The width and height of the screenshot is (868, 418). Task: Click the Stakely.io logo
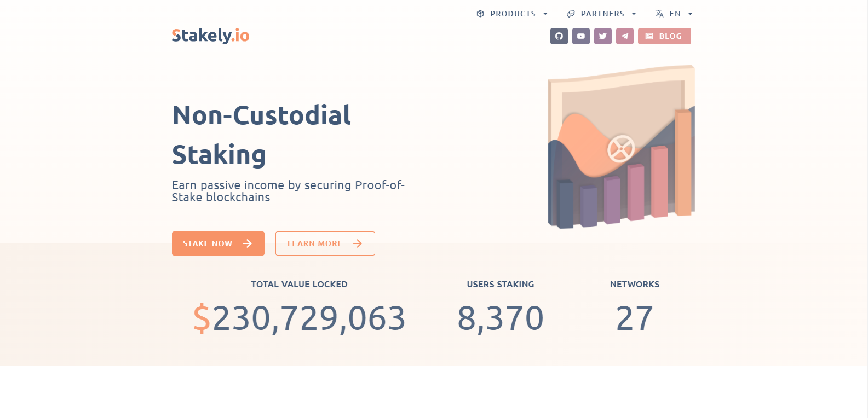pyautogui.click(x=211, y=36)
